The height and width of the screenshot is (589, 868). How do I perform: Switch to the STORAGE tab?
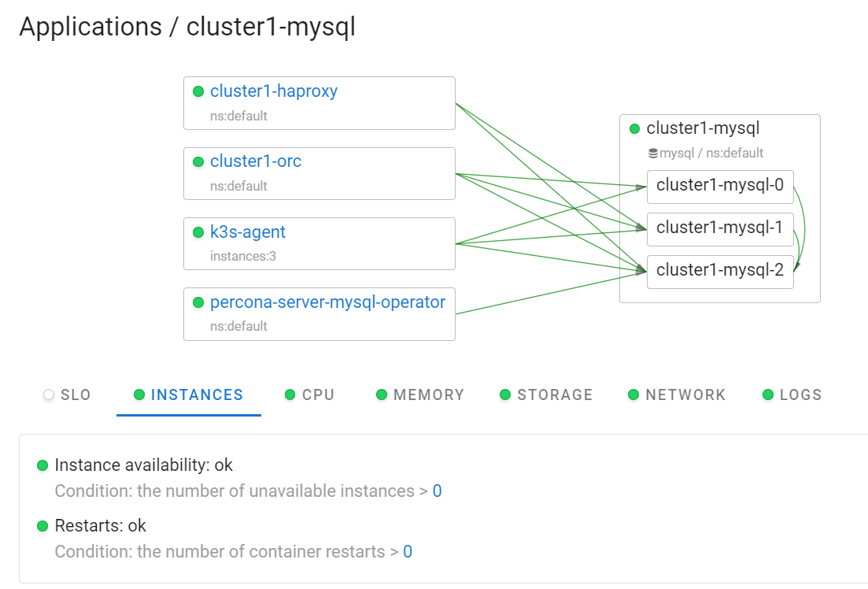coord(554,395)
